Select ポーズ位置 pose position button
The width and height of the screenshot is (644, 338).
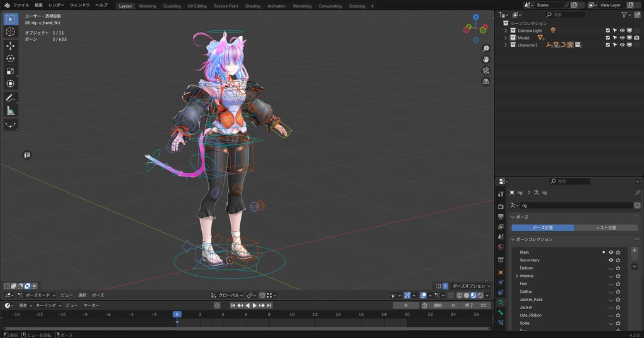click(543, 227)
